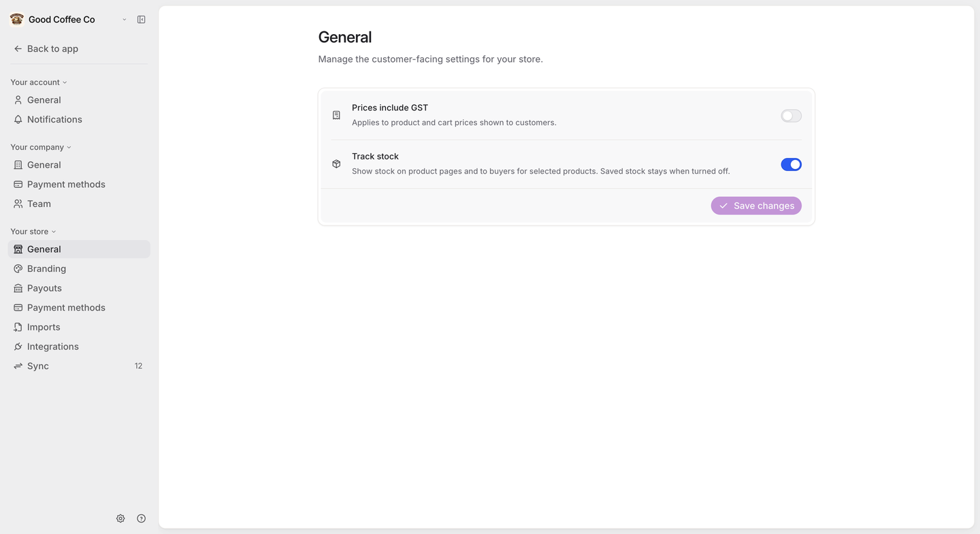Click the palette icon next to Branding

click(18, 269)
